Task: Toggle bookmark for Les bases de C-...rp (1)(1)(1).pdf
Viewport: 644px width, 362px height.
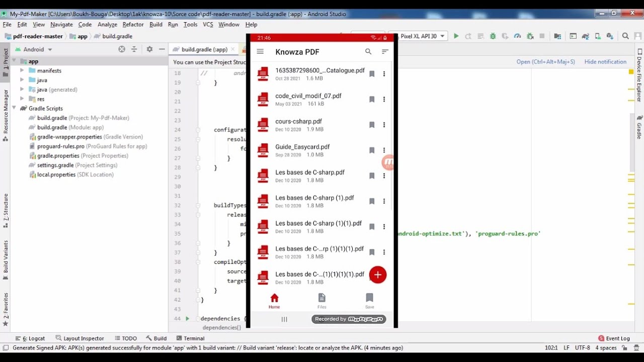Action: point(372,252)
